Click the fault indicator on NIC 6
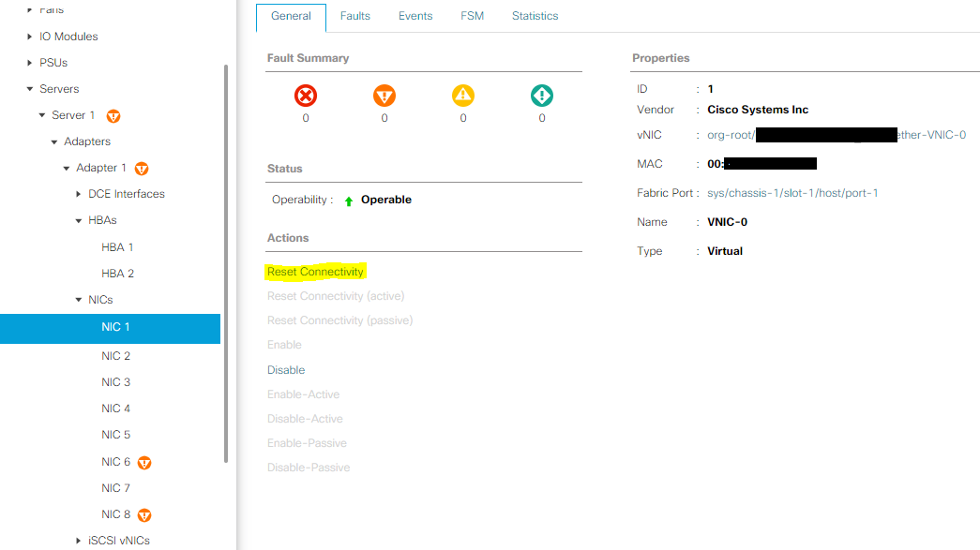The height and width of the screenshot is (550, 980). coord(143,461)
